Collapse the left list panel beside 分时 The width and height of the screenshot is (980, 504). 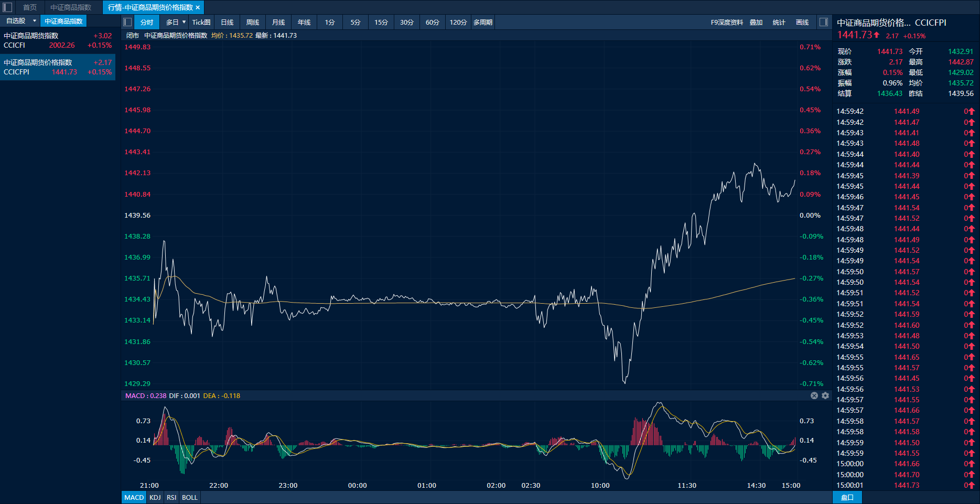click(127, 22)
